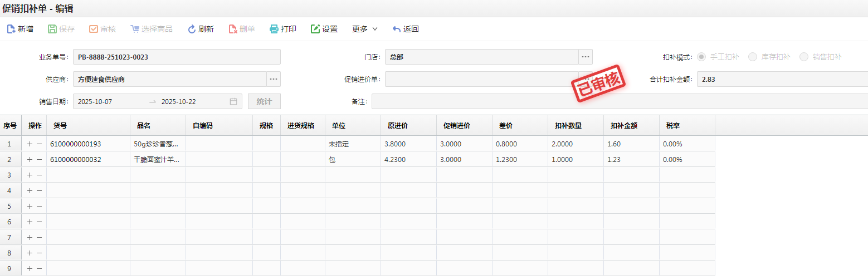This screenshot has height=280, width=868.
Task: Click the calendar icon in 销售日期 field
Action: tap(233, 101)
